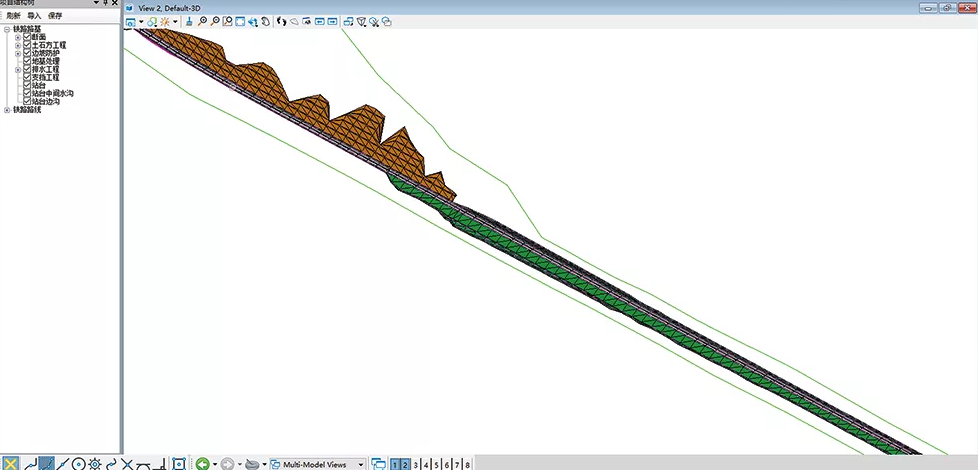Screen dimensions: 978x470
Task: Pin the project tree panel
Action: (106, 3)
